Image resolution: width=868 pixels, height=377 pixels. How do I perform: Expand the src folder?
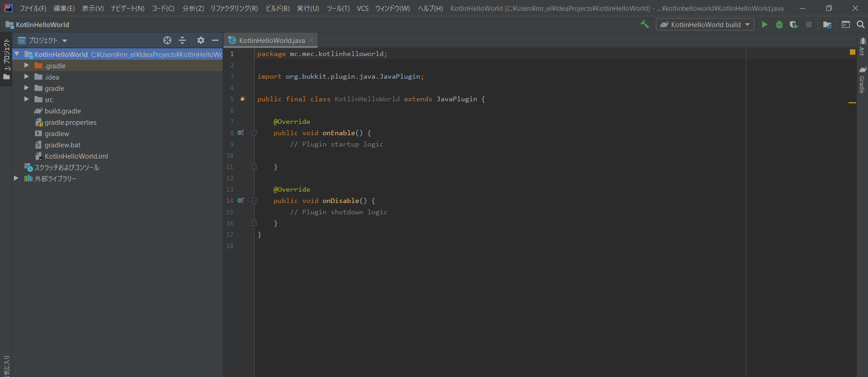[x=26, y=99]
